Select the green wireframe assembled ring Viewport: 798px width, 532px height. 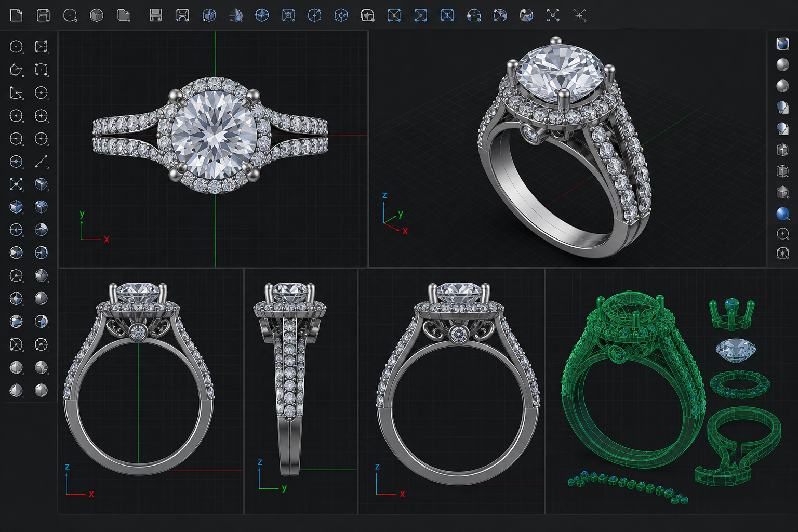point(633,379)
